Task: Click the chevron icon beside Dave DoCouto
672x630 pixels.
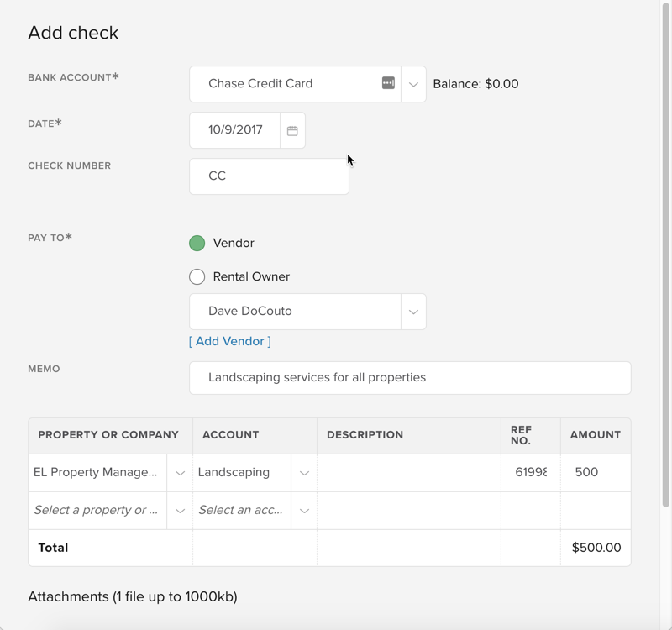Action: (x=413, y=311)
